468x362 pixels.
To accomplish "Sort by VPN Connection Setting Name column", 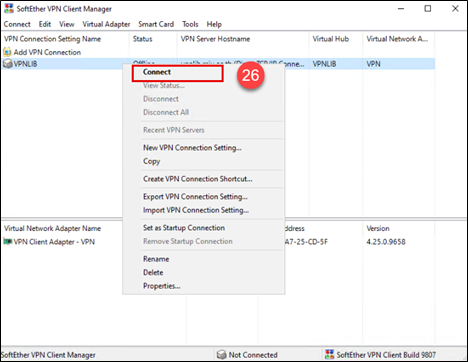I will pyautogui.click(x=65, y=39).
